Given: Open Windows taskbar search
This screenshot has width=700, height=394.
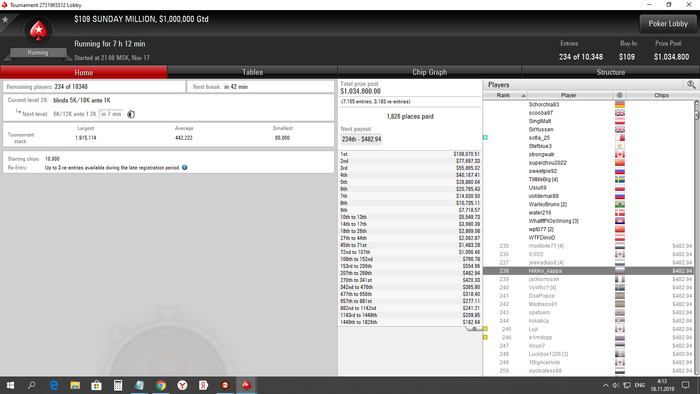Looking at the screenshot, I should point(32,385).
